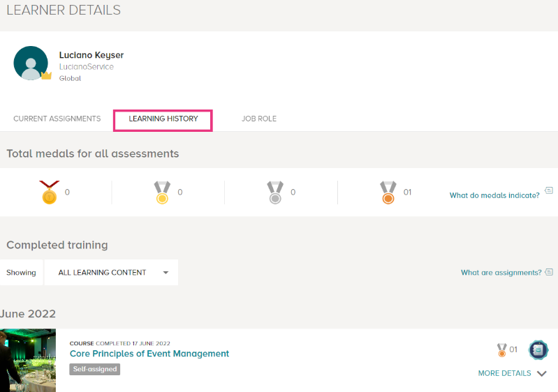Screen dimensions: 558x392
Task: Switch to the Current Assignments tab
Action: 57,119
